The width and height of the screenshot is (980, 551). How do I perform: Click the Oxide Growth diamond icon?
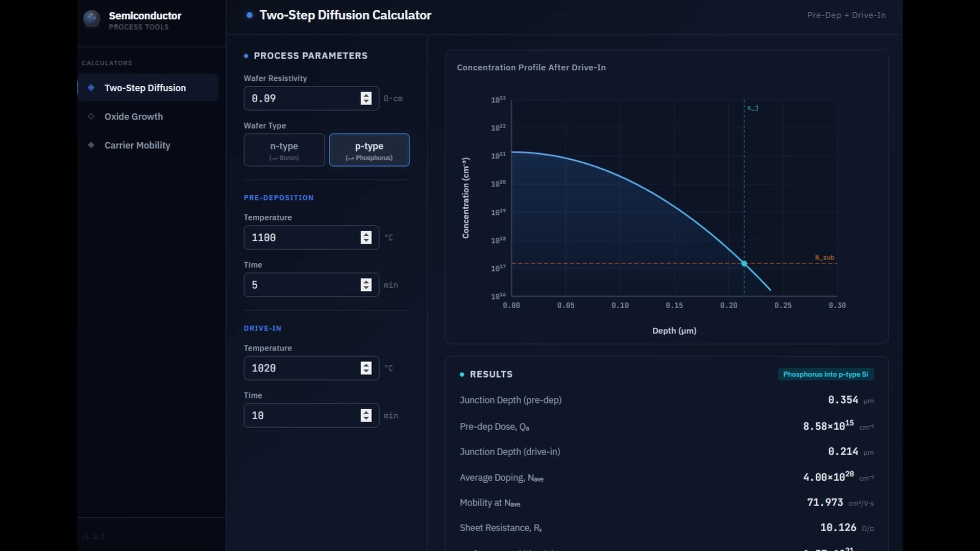91,116
